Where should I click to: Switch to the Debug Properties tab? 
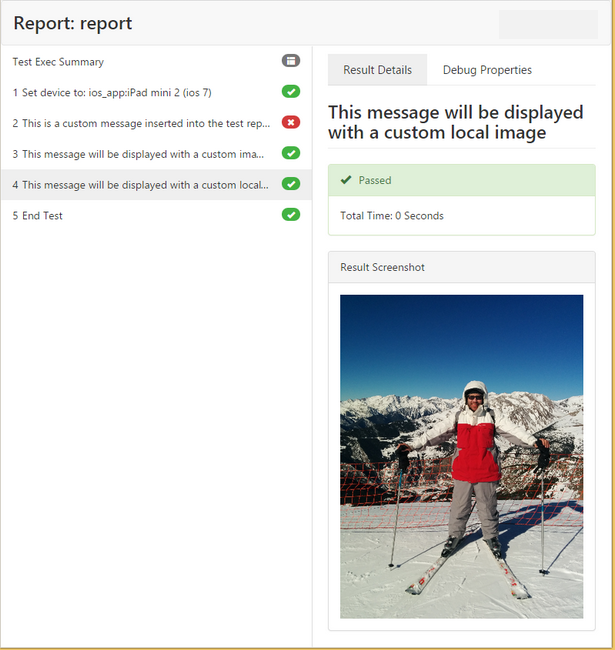coord(487,70)
